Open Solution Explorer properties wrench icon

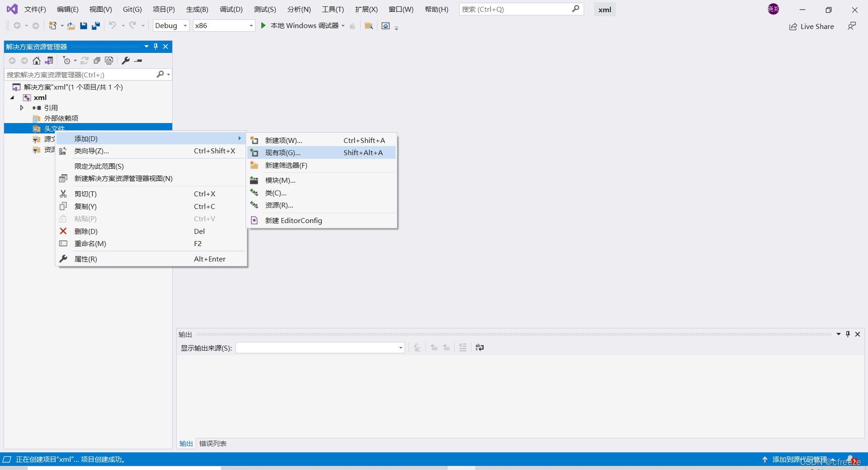pos(126,61)
